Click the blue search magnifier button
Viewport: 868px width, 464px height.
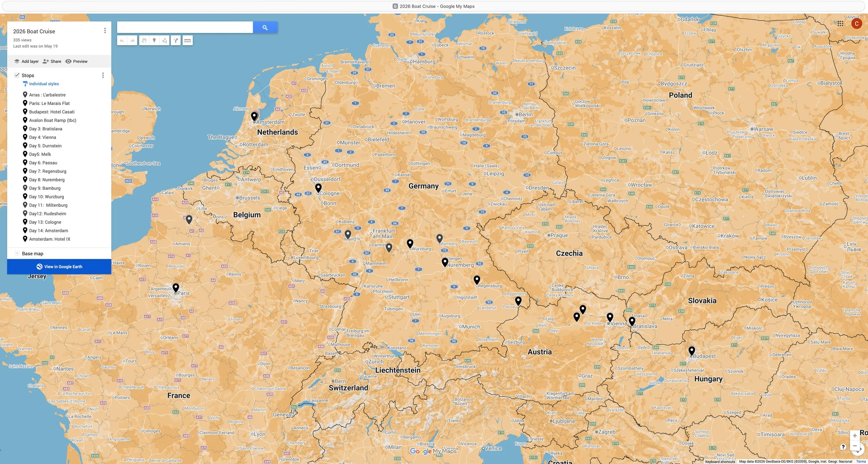click(x=265, y=27)
